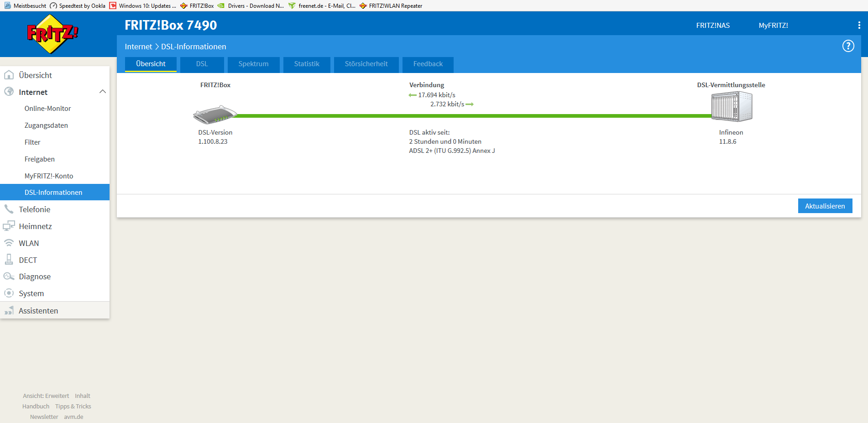Screen dimensions: 868x423
Task: Click Ansicht: Erweitert footer link
Action: pyautogui.click(x=46, y=396)
